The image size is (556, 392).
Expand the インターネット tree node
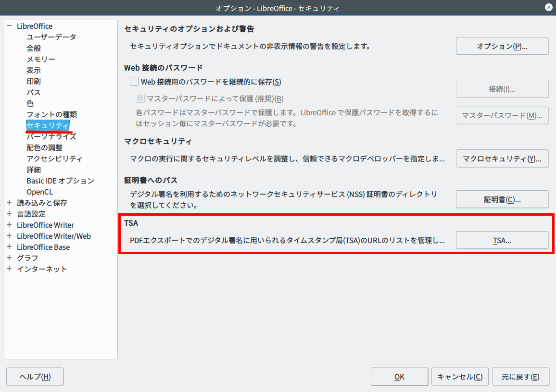coord(9,269)
